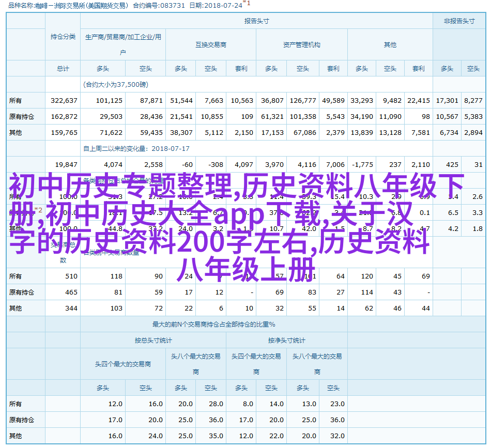Select the 按净头寸统计 sub-header
The image size is (491, 448).
(x=286, y=341)
